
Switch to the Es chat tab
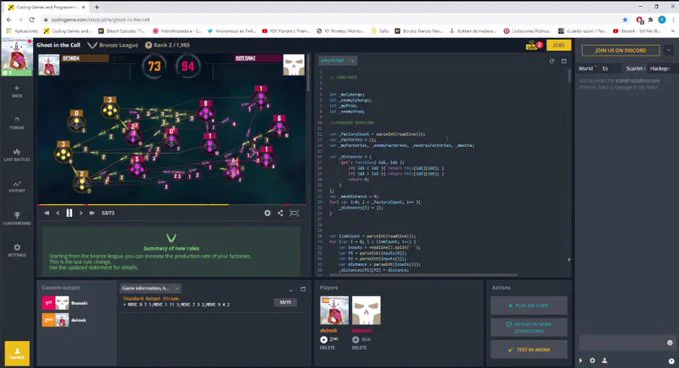(605, 68)
